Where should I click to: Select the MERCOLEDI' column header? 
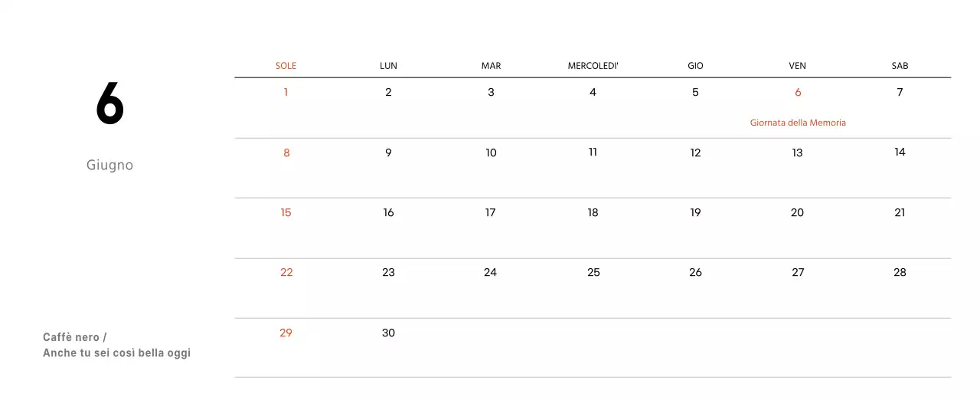(x=593, y=66)
